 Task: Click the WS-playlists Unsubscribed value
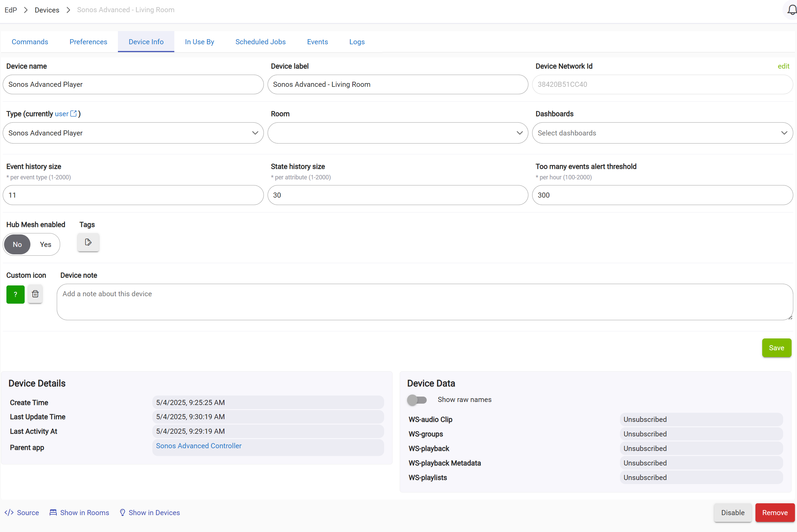point(701,478)
